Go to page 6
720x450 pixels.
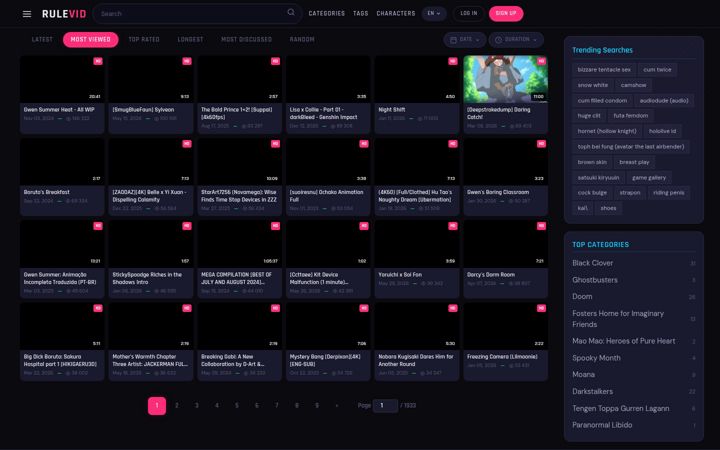(257, 405)
